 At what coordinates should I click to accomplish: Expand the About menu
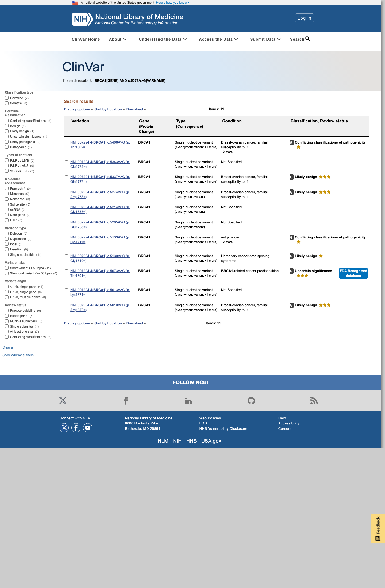click(x=118, y=39)
